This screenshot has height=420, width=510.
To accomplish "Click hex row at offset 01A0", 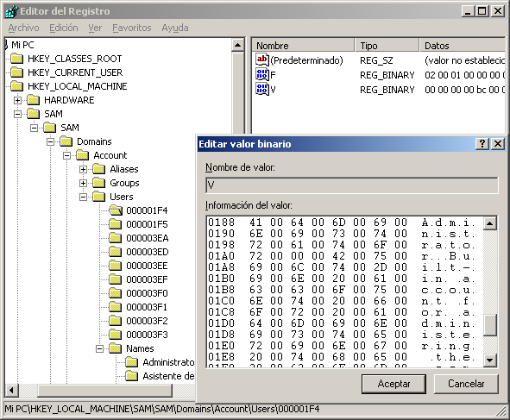I will pos(341,256).
